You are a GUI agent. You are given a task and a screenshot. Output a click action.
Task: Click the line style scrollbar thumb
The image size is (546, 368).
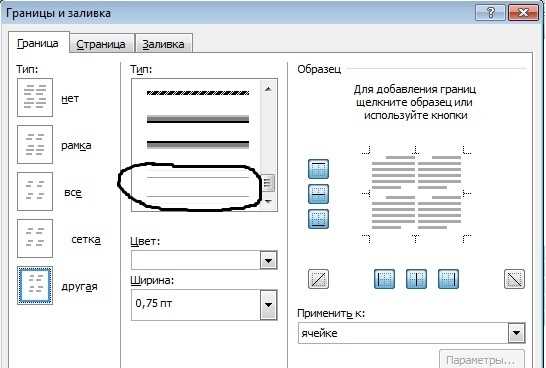tap(268, 183)
